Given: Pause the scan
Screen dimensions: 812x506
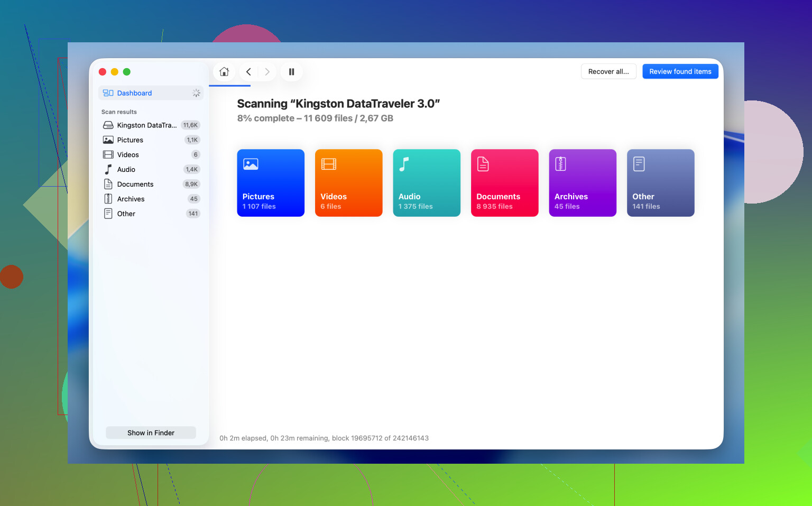Looking at the screenshot, I should (x=291, y=71).
